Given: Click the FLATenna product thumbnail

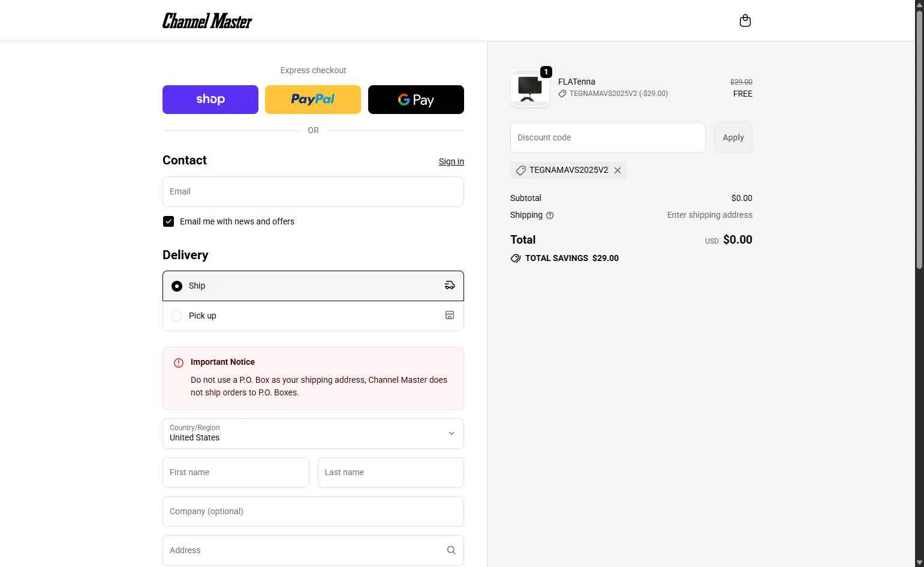Looking at the screenshot, I should click(530, 89).
